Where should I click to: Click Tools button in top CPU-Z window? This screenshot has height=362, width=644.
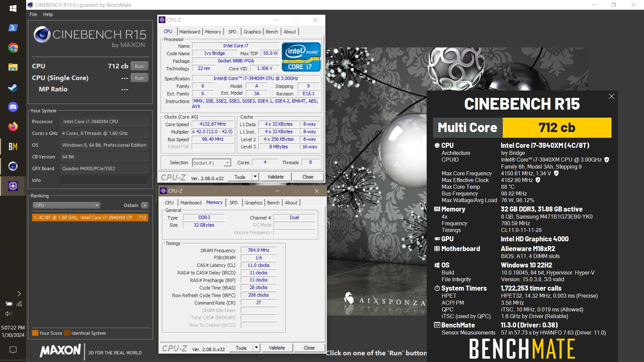240,177
